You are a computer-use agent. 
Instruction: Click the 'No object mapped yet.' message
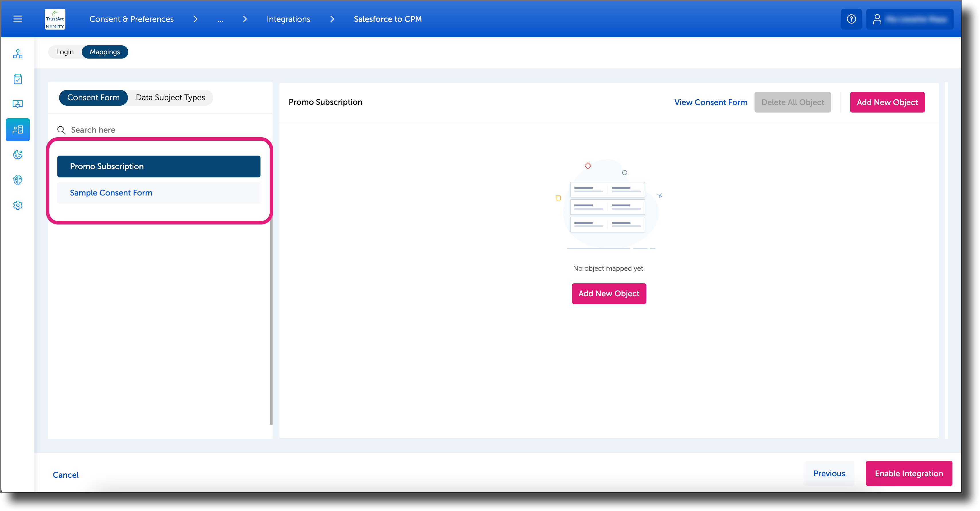(609, 268)
